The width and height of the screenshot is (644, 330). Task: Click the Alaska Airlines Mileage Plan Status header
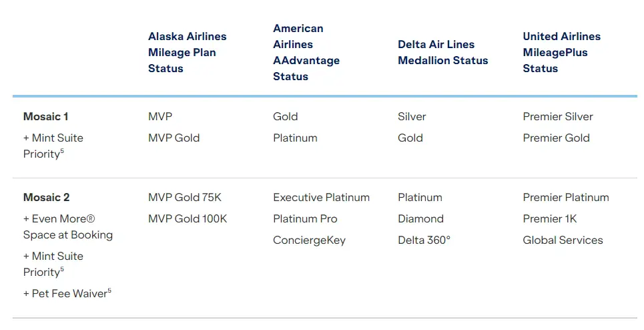click(187, 52)
